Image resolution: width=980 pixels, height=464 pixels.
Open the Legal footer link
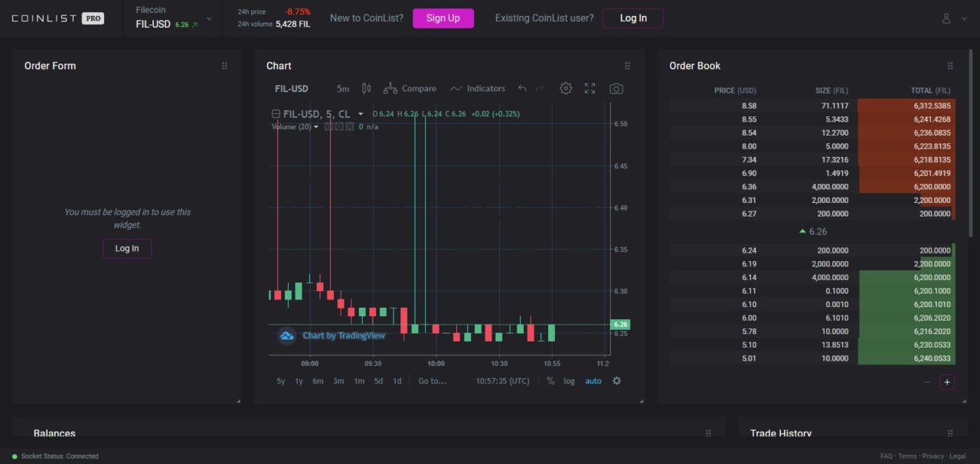tap(958, 456)
